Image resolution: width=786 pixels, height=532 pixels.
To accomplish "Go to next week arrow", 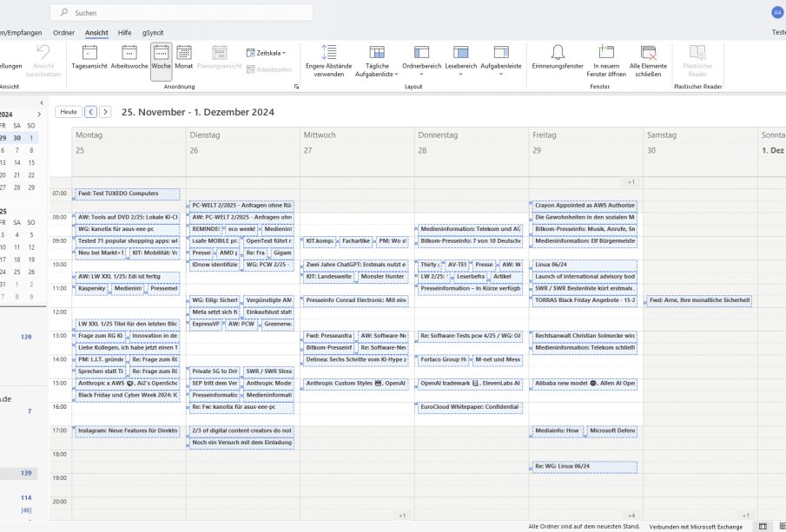I will point(105,112).
